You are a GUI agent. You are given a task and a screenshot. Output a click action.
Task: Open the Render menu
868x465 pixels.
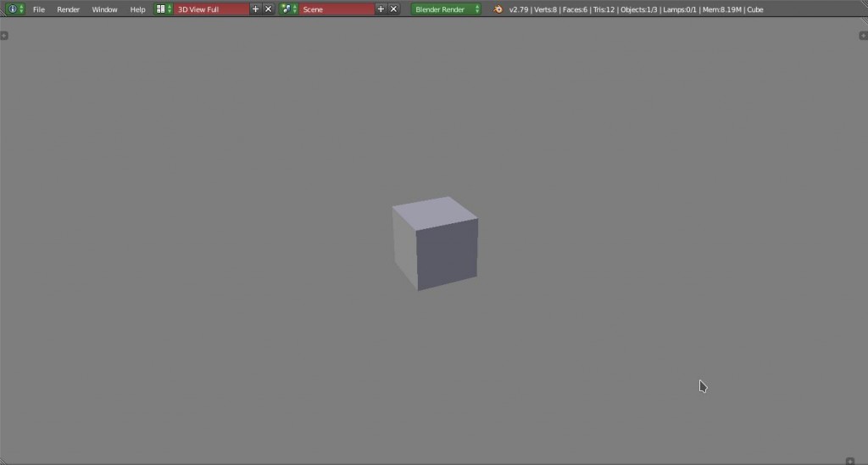(68, 9)
